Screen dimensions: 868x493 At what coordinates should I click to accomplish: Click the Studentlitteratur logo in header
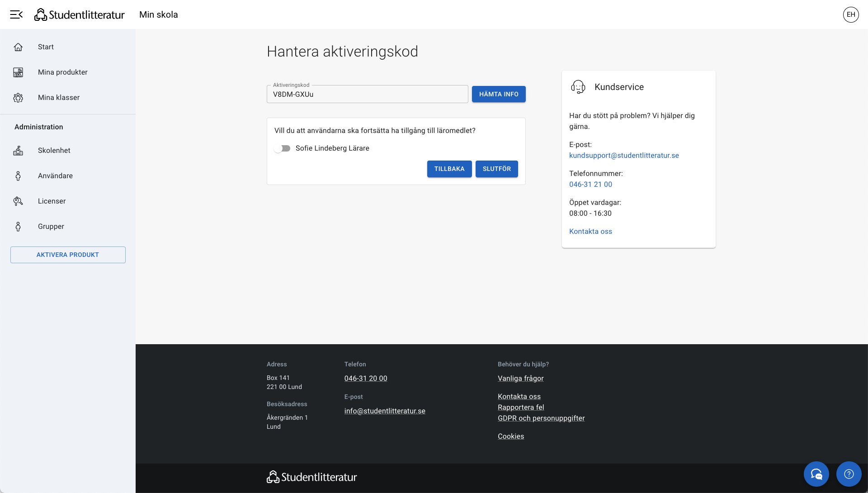click(80, 14)
